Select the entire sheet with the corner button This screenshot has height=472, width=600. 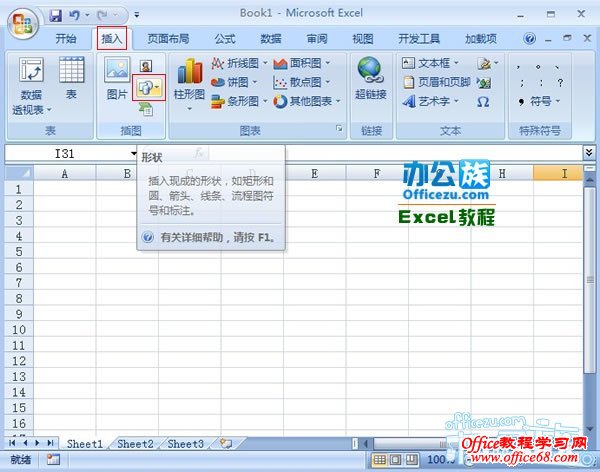[19, 173]
